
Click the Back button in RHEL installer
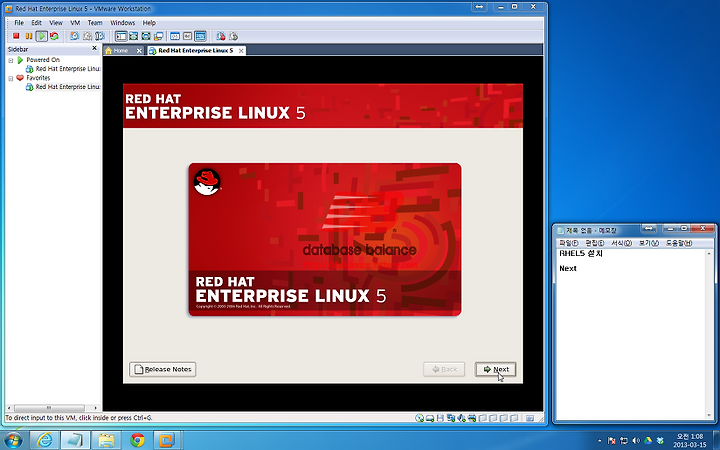point(444,369)
